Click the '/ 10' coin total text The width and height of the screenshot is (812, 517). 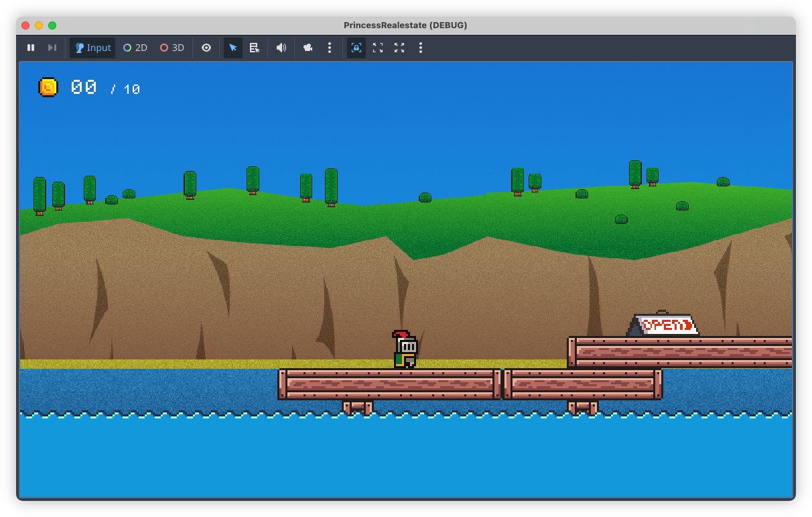click(x=125, y=89)
